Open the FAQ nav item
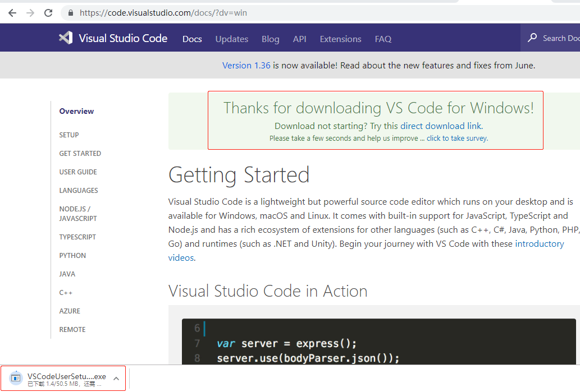 [x=383, y=39]
